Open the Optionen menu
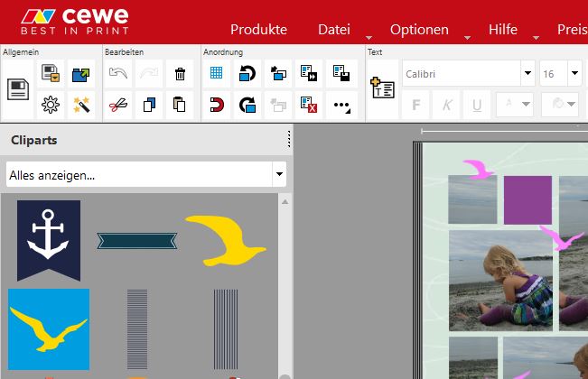The height and width of the screenshot is (379, 588). [419, 30]
